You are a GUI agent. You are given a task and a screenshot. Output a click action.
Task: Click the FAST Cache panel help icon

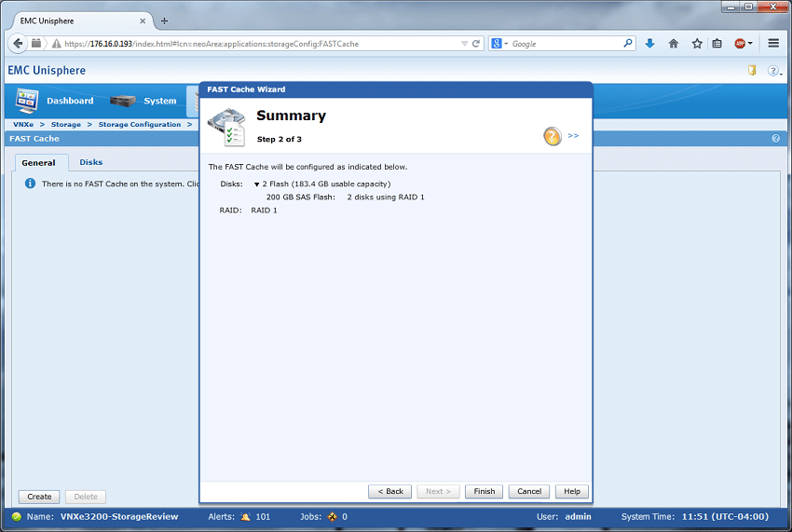[x=776, y=139]
